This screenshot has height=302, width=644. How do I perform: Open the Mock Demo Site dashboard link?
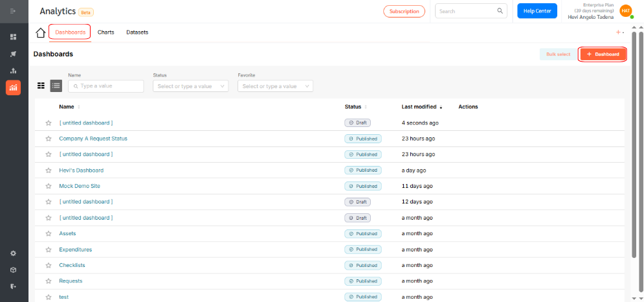[80, 186]
